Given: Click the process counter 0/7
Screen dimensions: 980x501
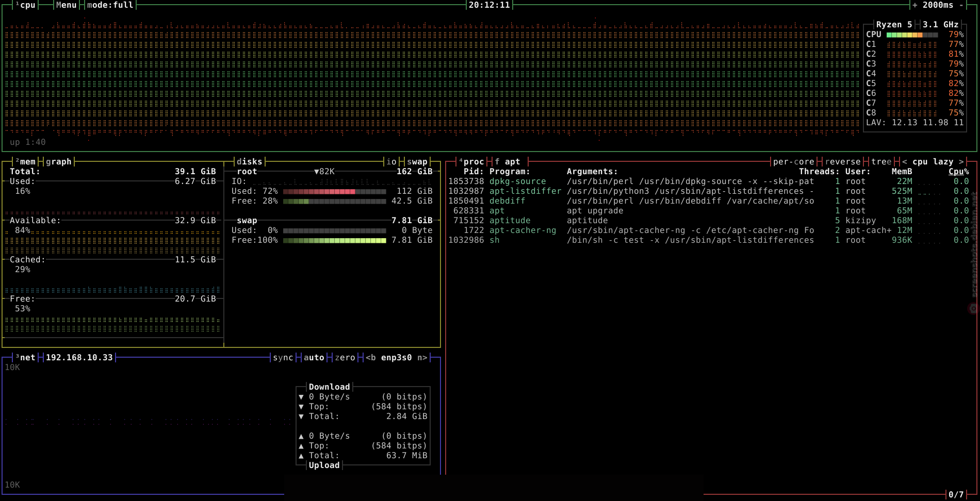Looking at the screenshot, I should pos(956,495).
